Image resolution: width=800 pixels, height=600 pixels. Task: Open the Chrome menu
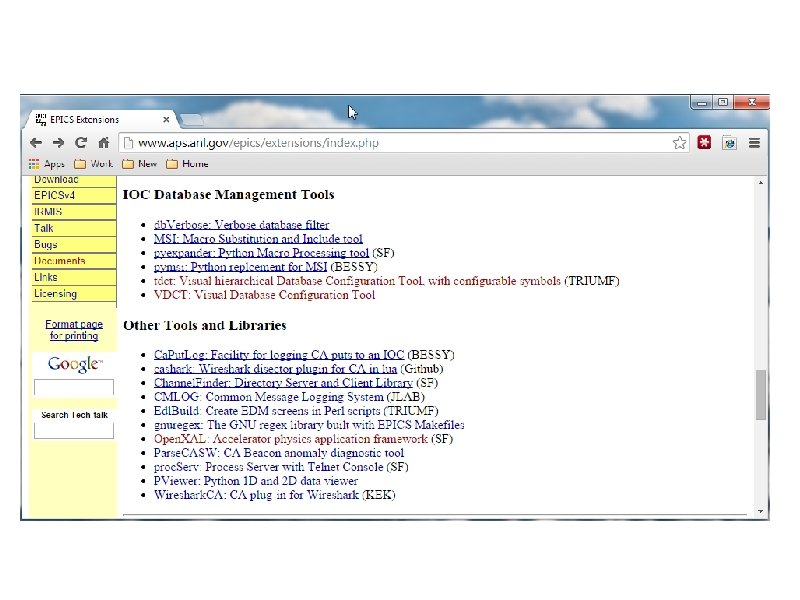pyautogui.click(x=754, y=143)
